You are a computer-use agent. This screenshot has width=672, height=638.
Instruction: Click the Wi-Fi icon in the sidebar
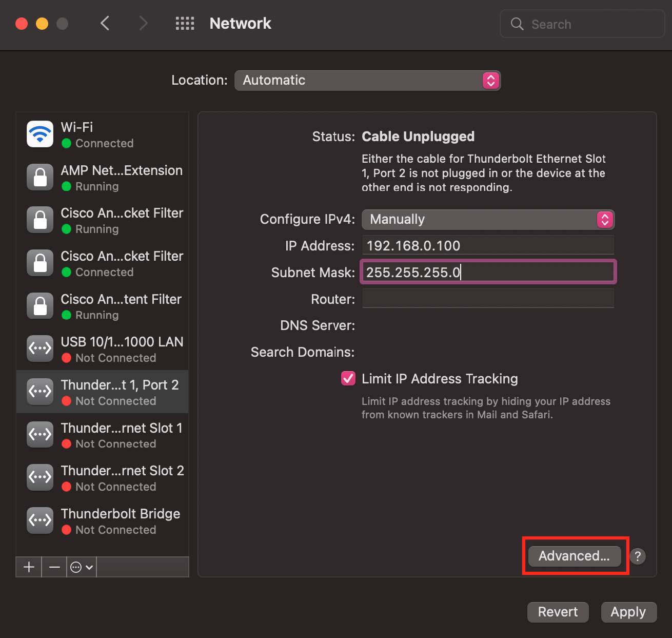[x=40, y=134]
